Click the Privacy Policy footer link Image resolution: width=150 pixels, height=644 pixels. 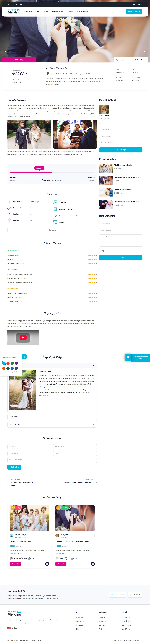click(126, 617)
